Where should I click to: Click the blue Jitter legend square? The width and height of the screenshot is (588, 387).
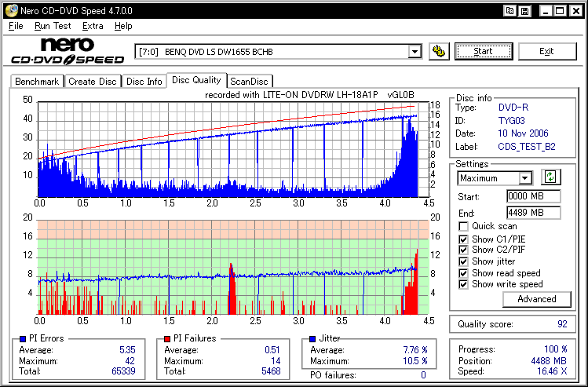point(312,338)
